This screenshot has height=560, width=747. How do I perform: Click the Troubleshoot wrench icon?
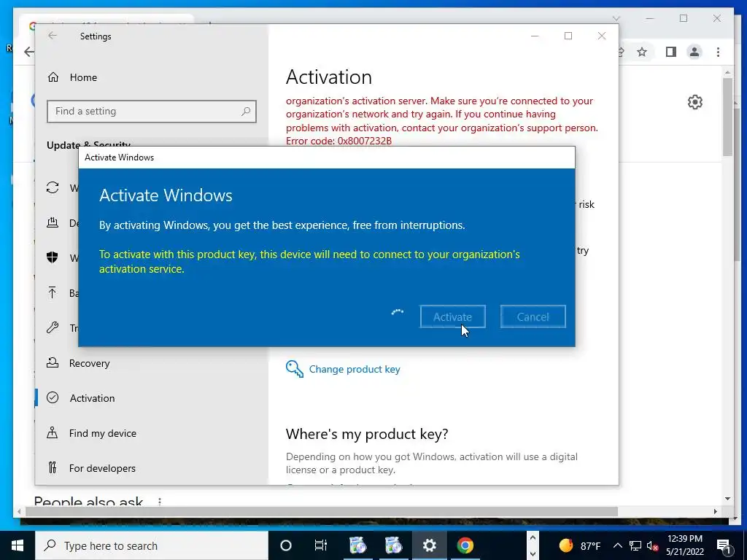pos(53,327)
